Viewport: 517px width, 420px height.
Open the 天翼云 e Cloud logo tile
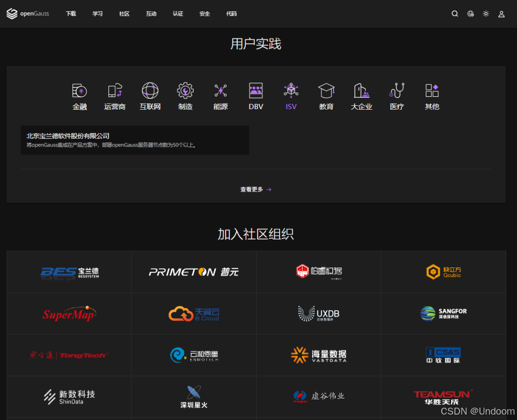(194, 313)
